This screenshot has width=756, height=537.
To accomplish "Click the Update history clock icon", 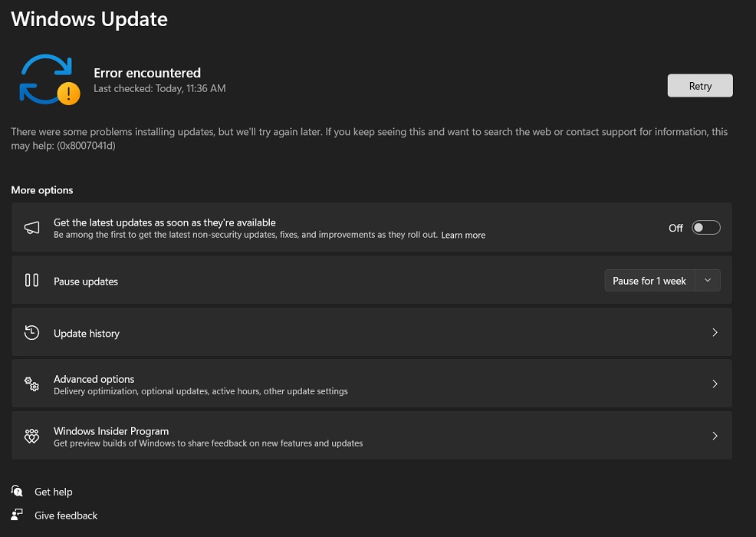I will click(x=31, y=332).
